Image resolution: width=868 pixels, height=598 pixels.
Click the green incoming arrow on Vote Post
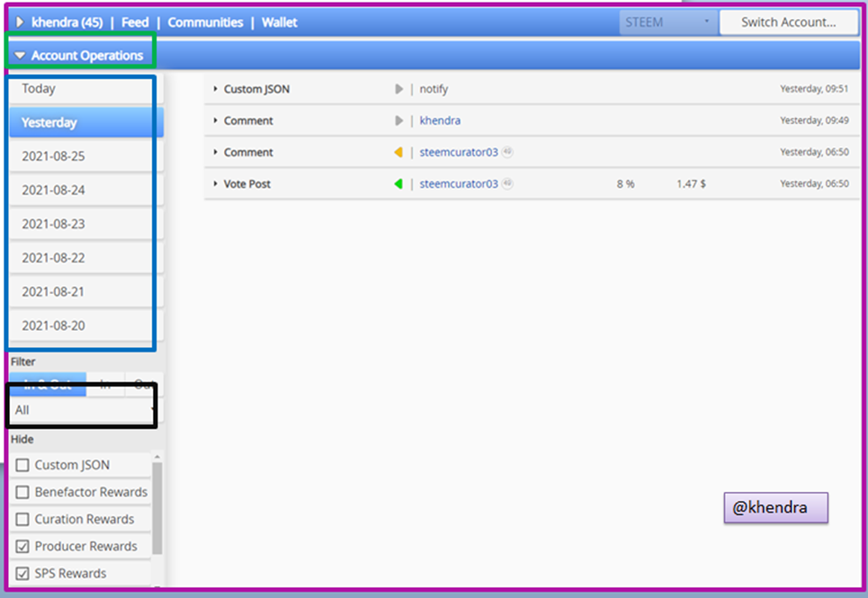(x=398, y=183)
